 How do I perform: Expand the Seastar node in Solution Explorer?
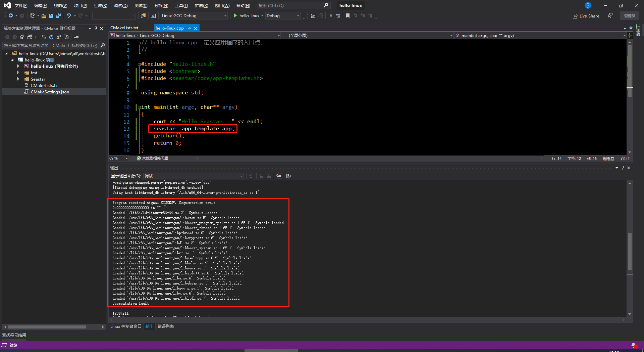(x=19, y=79)
